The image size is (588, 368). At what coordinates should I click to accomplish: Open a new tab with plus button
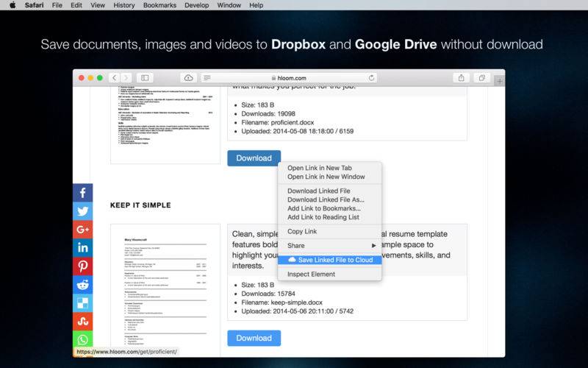tap(500, 81)
